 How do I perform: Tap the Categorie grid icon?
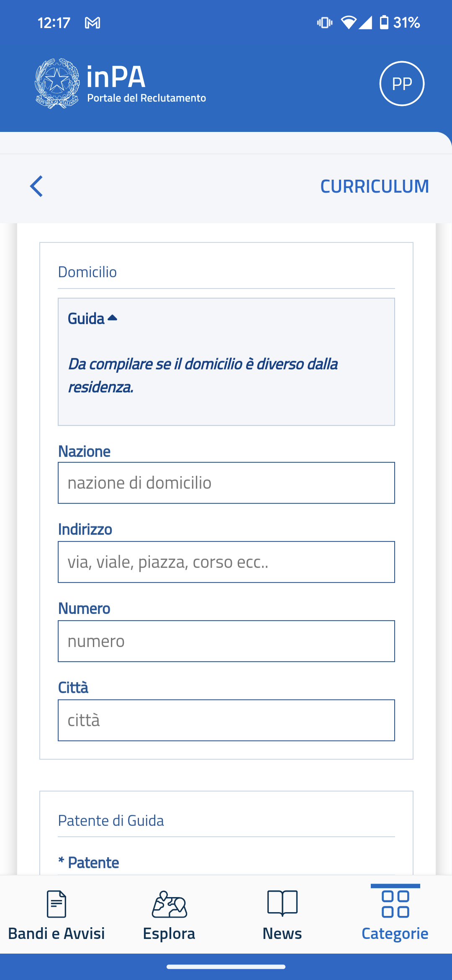click(x=395, y=903)
